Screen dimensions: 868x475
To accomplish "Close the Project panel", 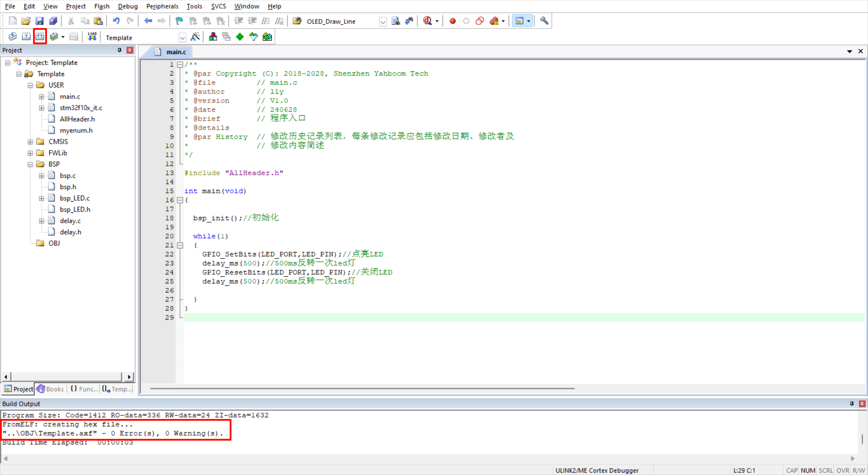I will (130, 50).
